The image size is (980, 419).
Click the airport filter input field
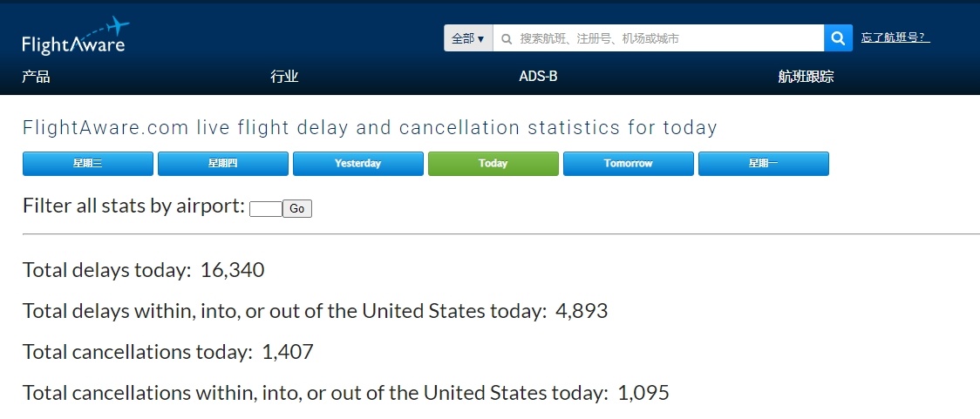[x=265, y=209]
